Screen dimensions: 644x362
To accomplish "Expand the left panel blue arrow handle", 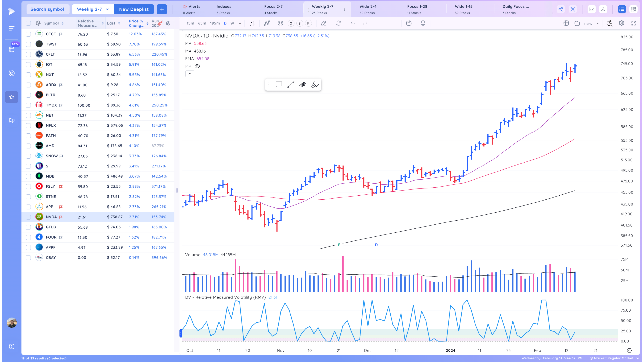I will click(x=181, y=333).
